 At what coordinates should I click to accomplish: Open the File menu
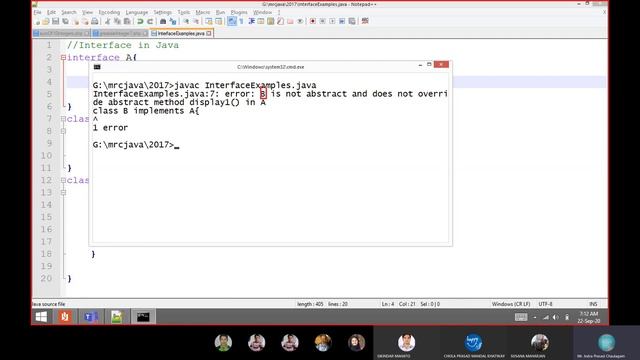38,12
